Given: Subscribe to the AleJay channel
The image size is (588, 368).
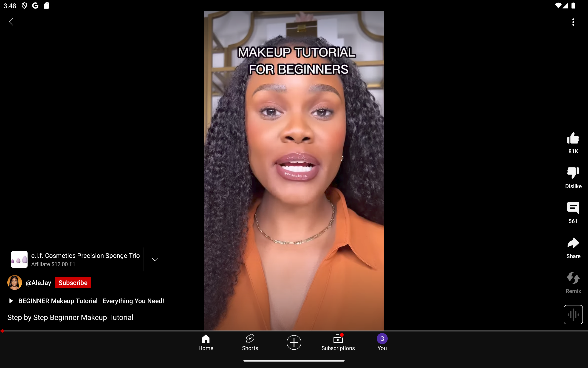Looking at the screenshot, I should pos(73,283).
